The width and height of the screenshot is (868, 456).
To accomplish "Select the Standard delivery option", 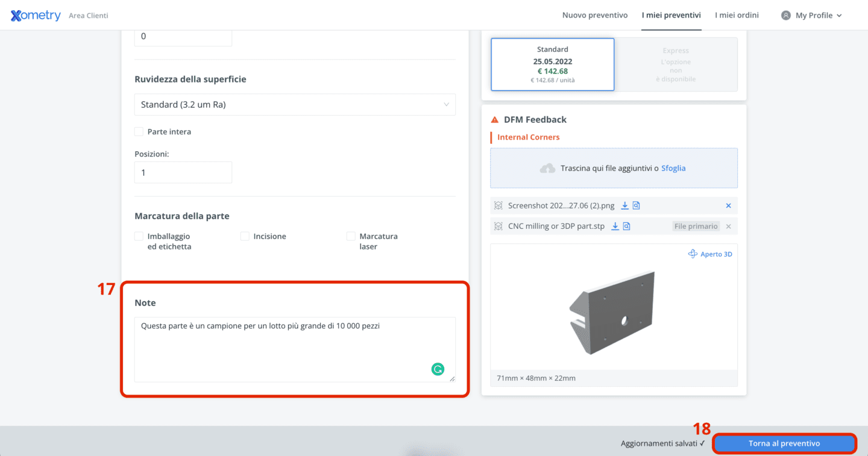I will tap(553, 64).
